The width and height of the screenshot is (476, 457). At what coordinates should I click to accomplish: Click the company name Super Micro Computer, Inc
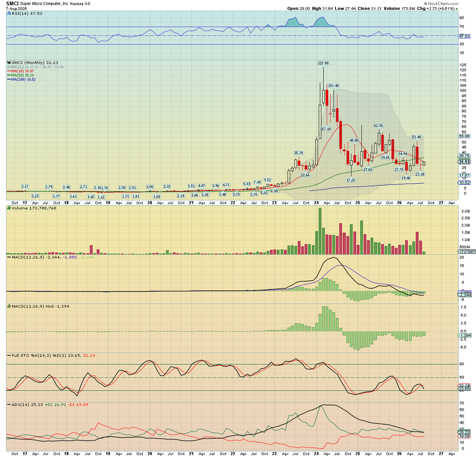point(44,4)
